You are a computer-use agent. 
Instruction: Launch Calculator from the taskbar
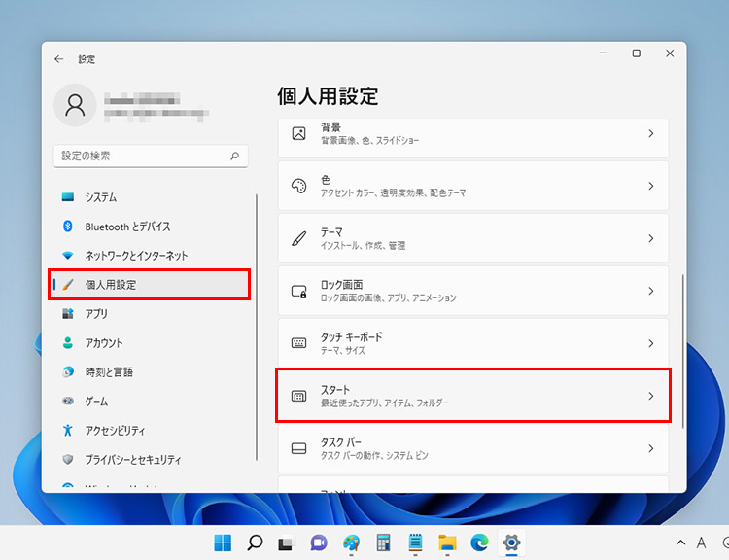pos(383,542)
